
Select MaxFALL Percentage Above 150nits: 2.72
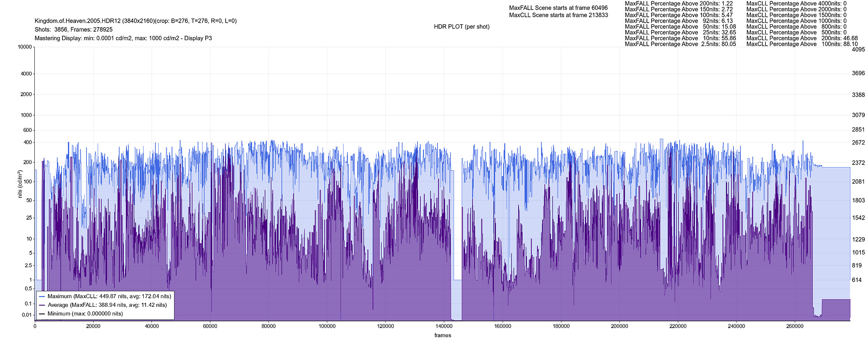pyautogui.click(x=679, y=9)
